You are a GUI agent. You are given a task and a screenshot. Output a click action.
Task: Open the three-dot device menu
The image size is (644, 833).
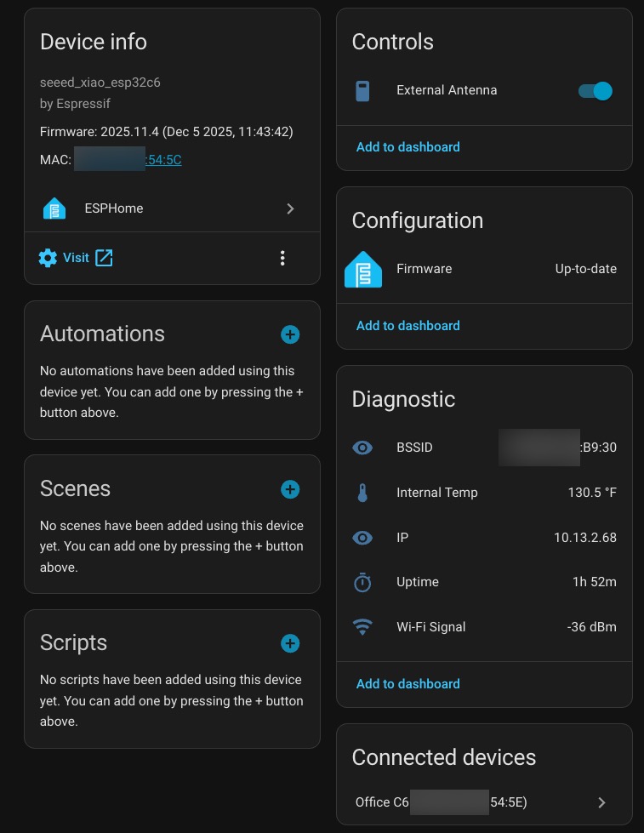[x=282, y=258]
